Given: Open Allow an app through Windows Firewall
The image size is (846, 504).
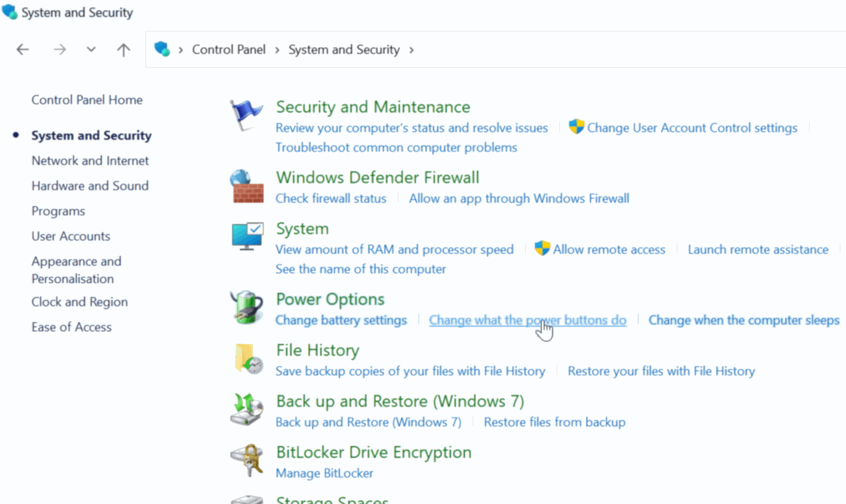Looking at the screenshot, I should [519, 199].
